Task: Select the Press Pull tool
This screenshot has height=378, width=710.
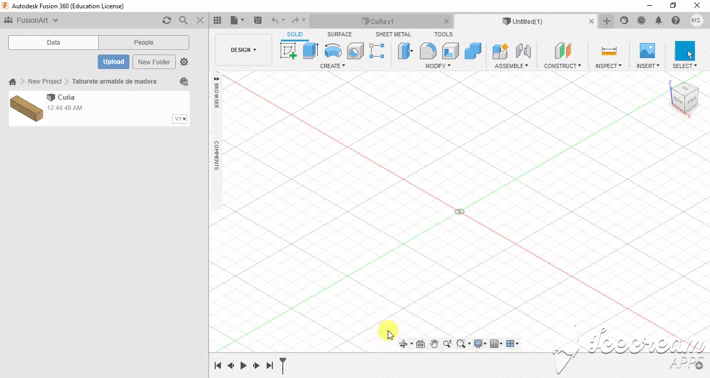Action: tap(405, 51)
